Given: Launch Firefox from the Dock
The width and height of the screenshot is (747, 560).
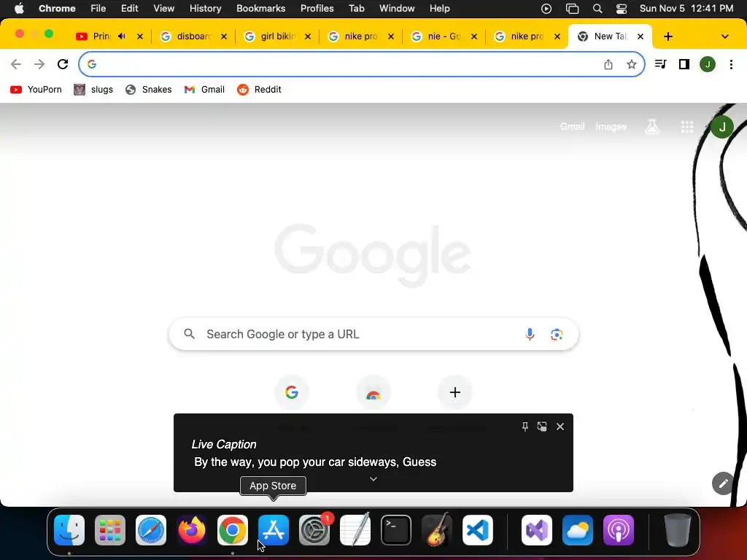Looking at the screenshot, I should click(x=192, y=530).
